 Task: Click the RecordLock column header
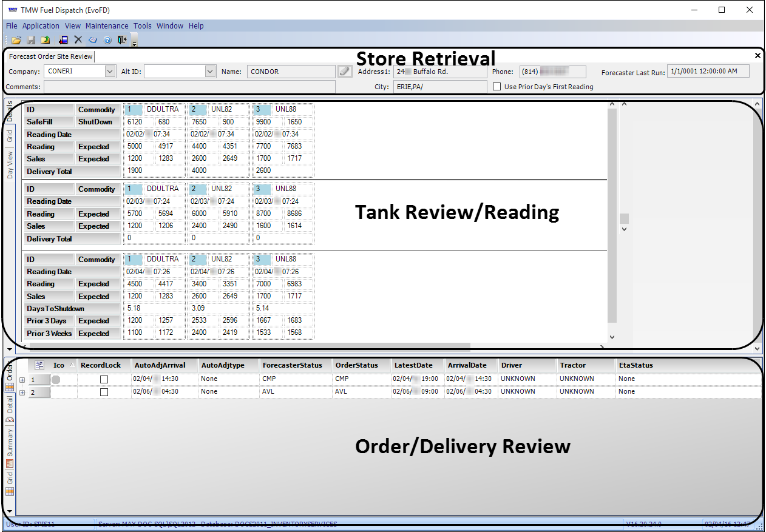[x=104, y=365]
